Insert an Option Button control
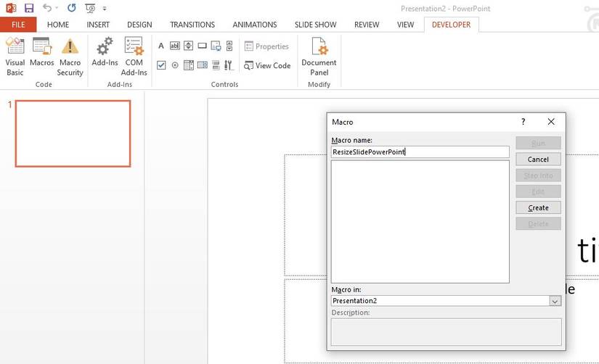The height and width of the screenshot is (364, 599). [175, 65]
